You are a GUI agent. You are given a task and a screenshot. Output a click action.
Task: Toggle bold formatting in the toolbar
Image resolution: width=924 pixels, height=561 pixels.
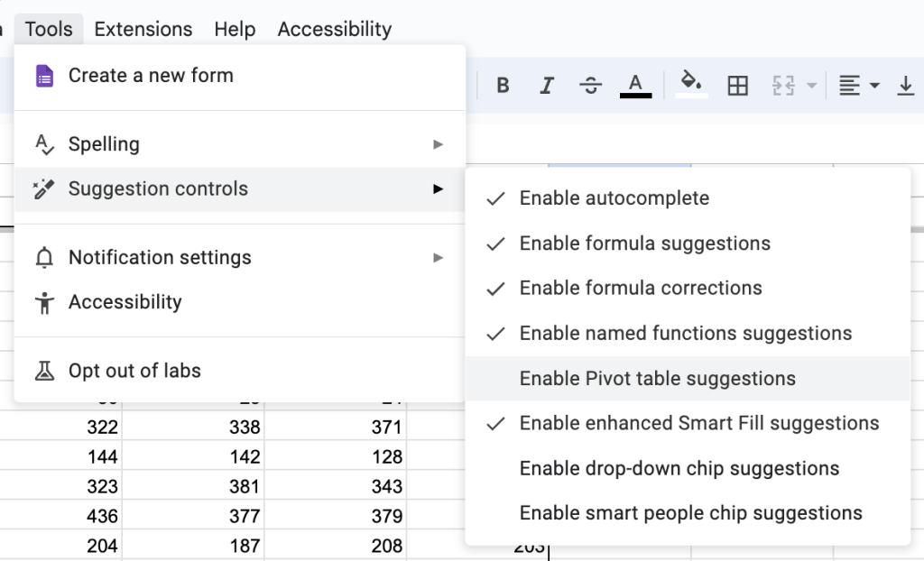[503, 85]
